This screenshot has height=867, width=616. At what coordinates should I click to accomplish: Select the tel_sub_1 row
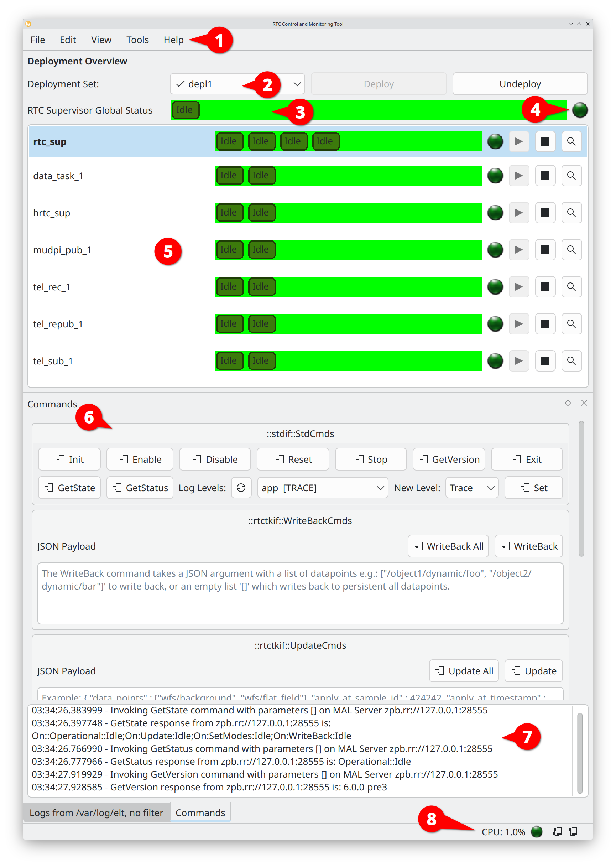tap(308, 361)
